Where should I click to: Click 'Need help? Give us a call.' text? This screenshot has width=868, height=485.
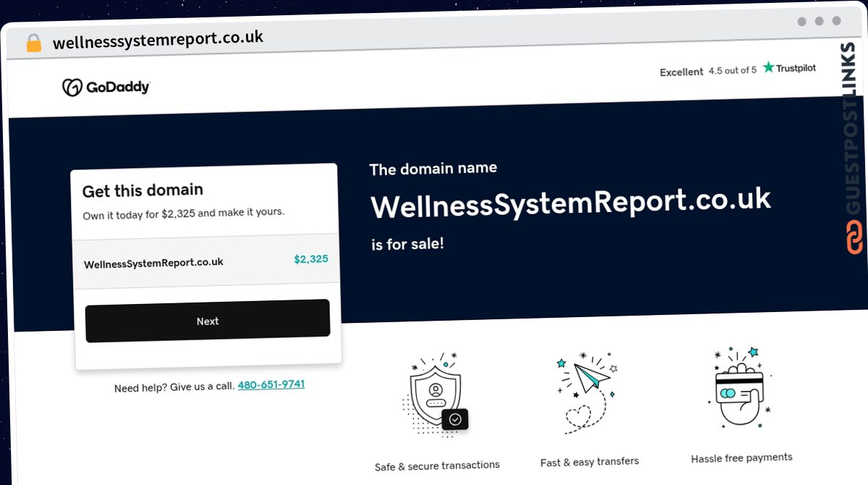point(174,387)
